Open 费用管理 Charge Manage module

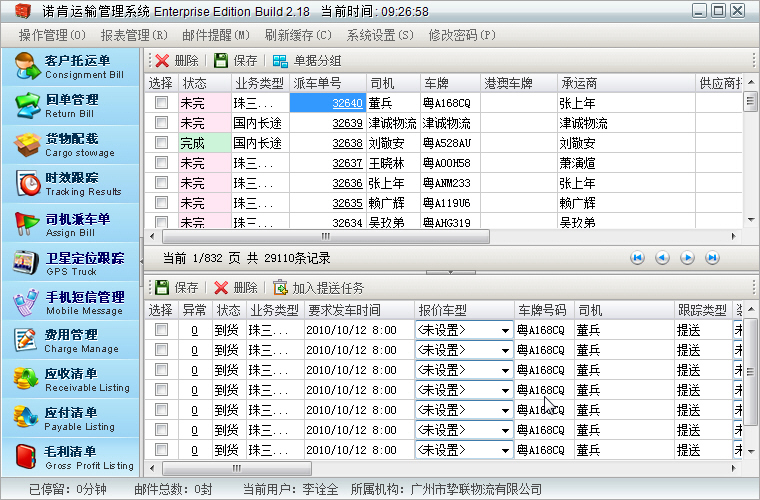(70, 341)
